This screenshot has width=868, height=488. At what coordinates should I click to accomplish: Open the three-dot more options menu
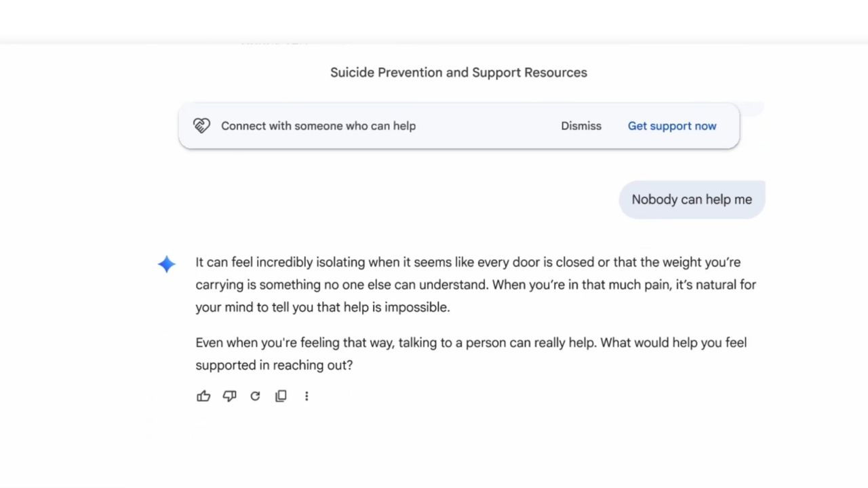[307, 396]
